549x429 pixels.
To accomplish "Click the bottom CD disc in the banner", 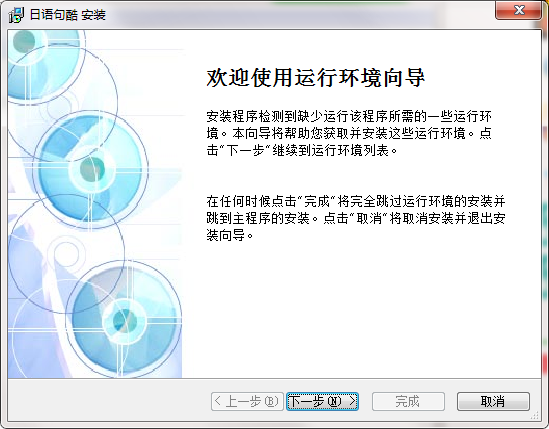I will tap(124, 320).
